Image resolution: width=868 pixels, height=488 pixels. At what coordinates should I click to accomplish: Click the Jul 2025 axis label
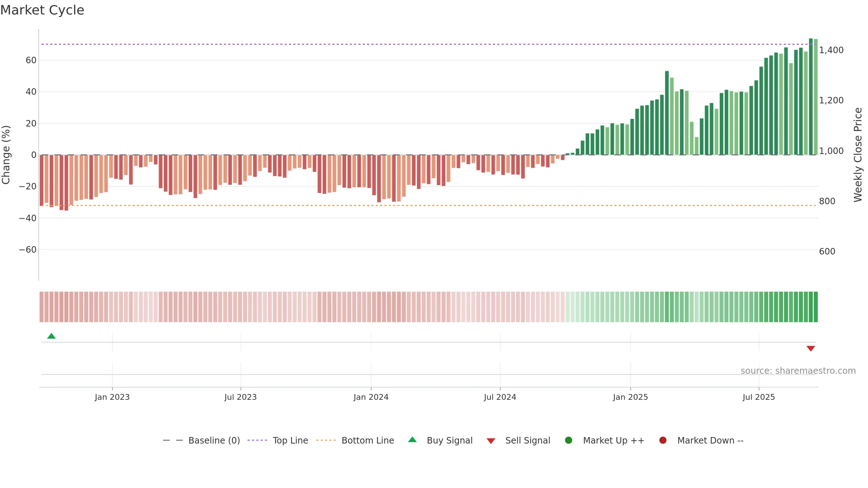coord(759,397)
